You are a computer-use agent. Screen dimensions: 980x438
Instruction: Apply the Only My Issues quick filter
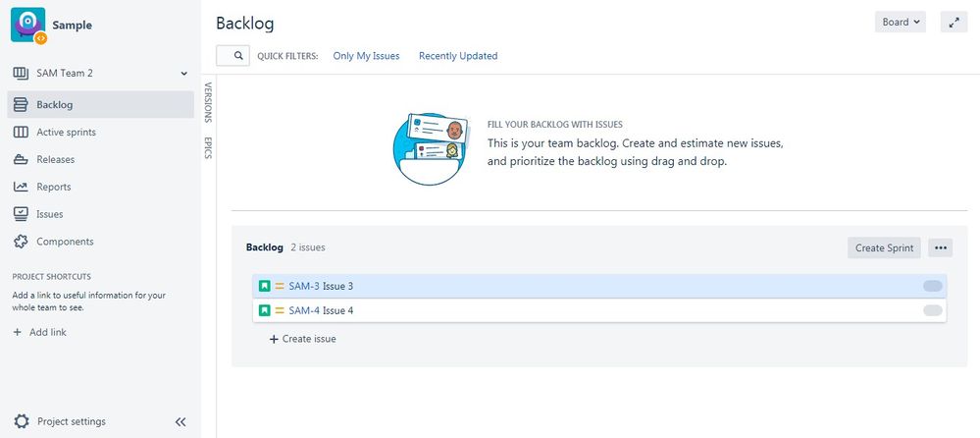(366, 56)
